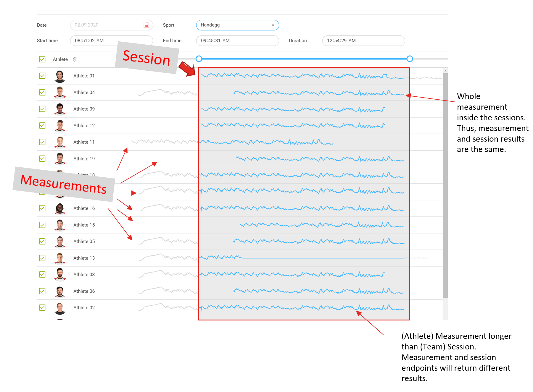Uncheck Athlete 01's selection checkbox

pyautogui.click(x=42, y=76)
